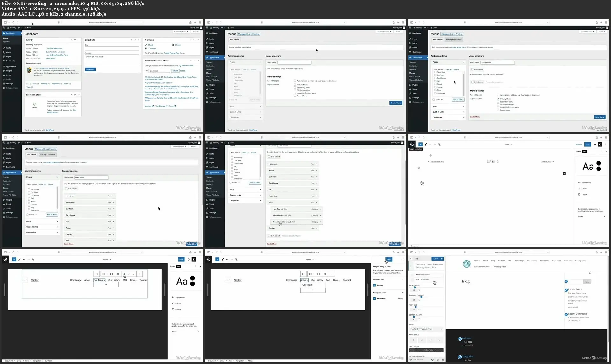Click Safari's back arrow in the Dashboard frame
Viewport: 611px width, 364px height.
click(x=13, y=22)
